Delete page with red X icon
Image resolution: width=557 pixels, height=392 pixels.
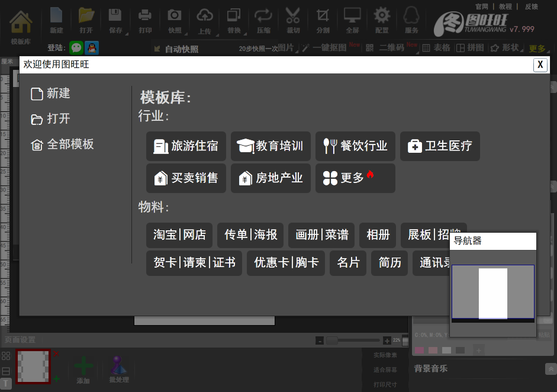[56, 354]
